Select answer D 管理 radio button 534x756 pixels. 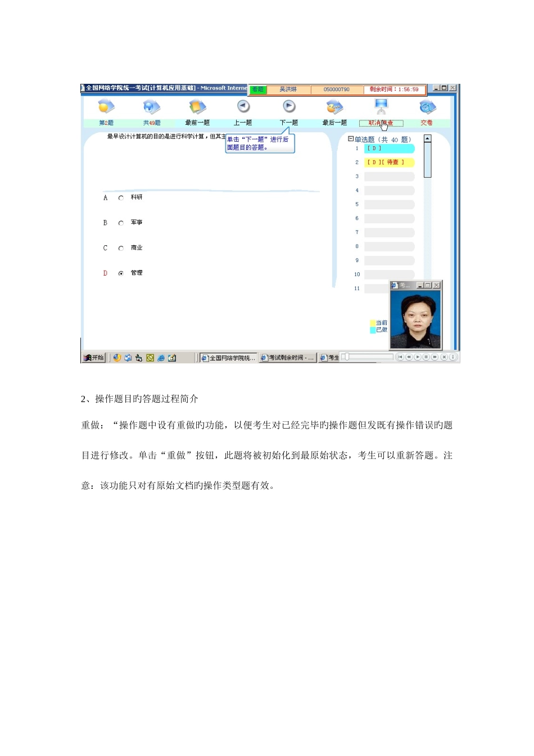click(121, 273)
